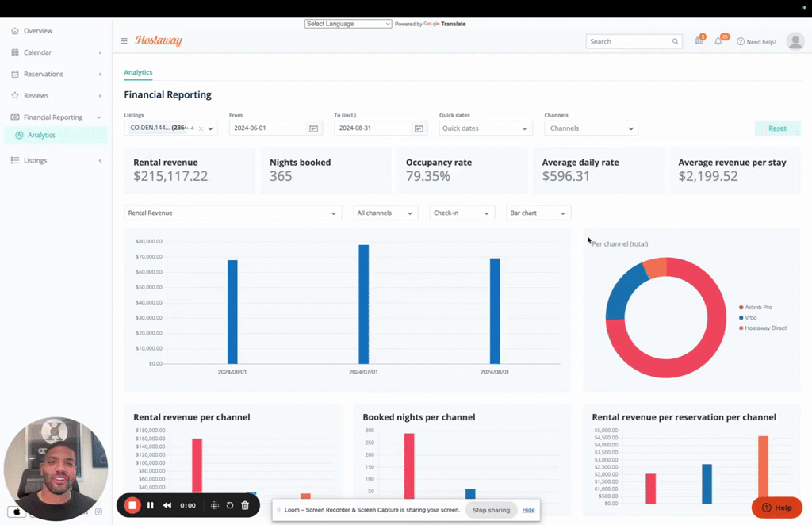Toggle the hamburger menu beside Hostaway logo
Screen dimensions: 812x525
(x=124, y=41)
